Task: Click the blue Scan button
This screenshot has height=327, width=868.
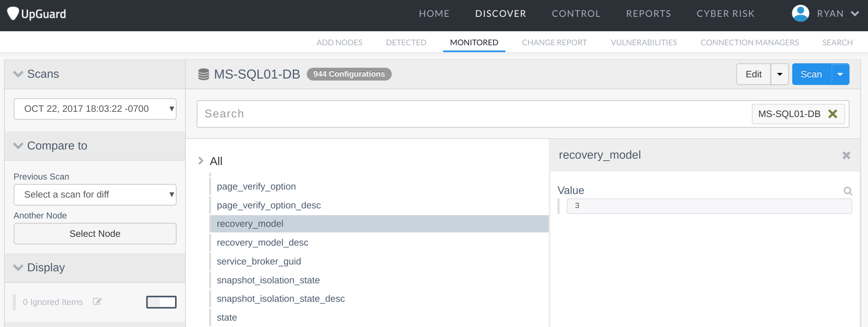Action: [812, 74]
